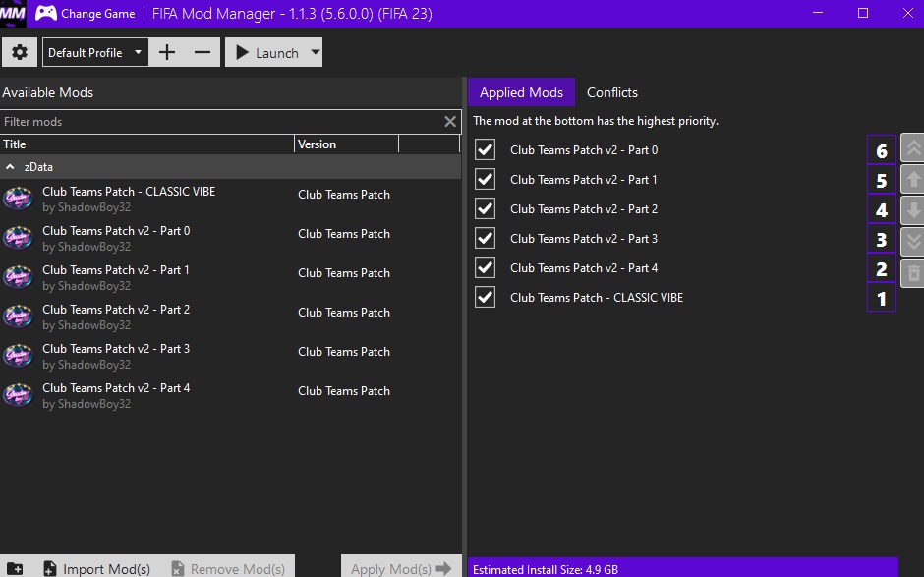This screenshot has width=924, height=577.
Task: Uncheck applied mod Club Teams Patch v2 - Part 4
Action: coord(485,267)
